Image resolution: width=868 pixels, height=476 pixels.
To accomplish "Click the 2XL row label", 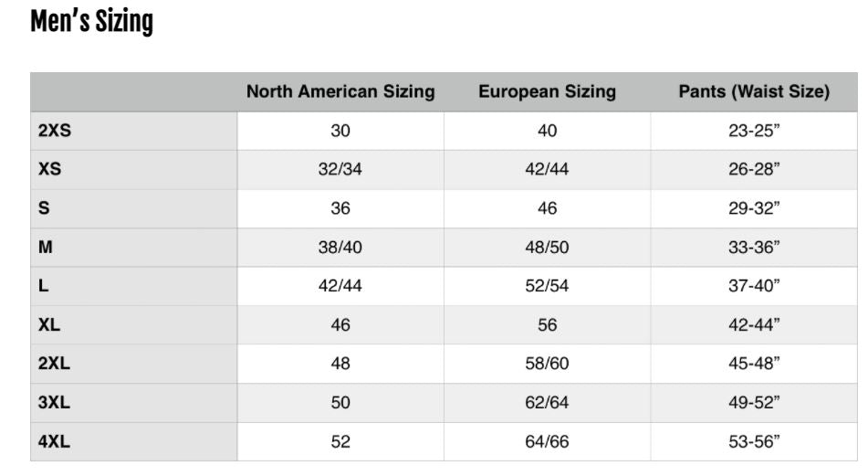I will pos(55,364).
